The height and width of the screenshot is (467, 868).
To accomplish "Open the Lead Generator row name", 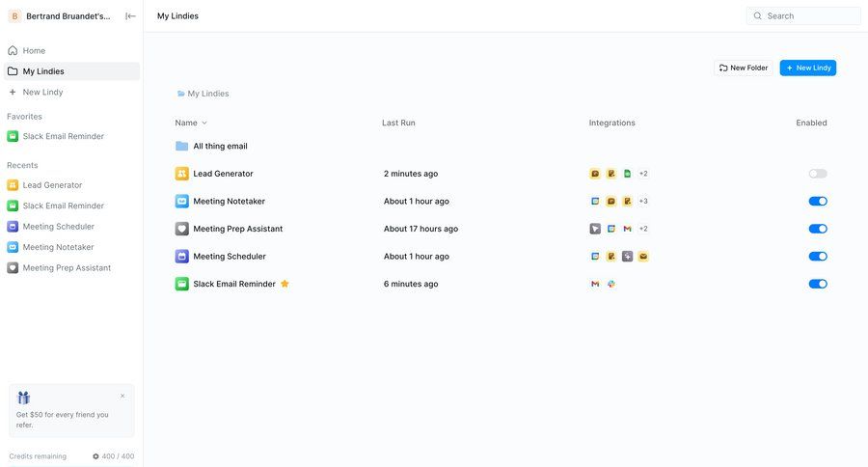I will coord(223,174).
